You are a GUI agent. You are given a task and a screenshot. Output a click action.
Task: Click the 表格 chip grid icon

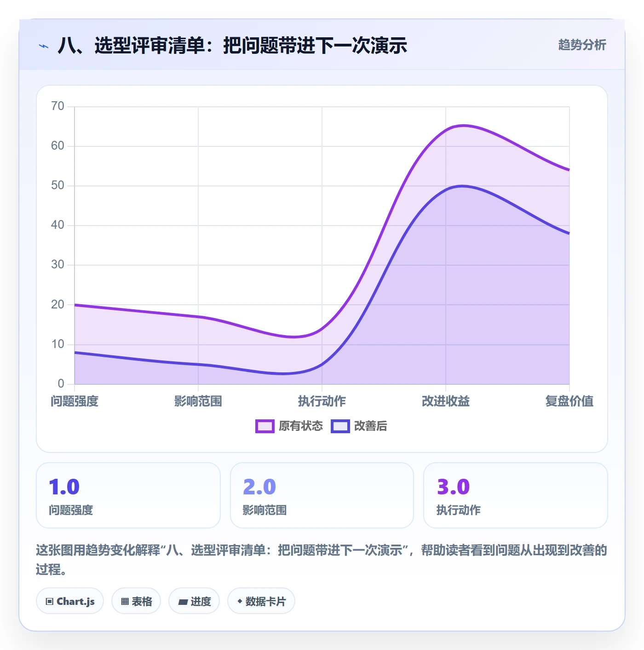coord(125,602)
